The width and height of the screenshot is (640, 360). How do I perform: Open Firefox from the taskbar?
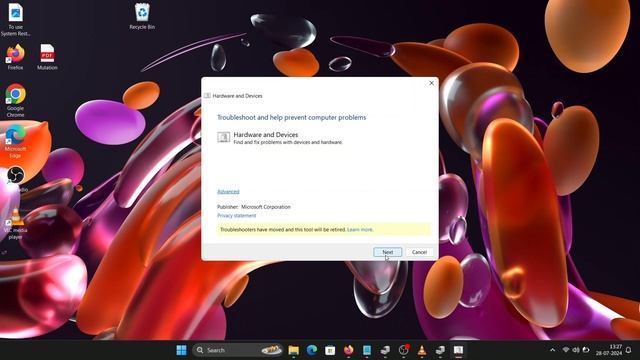(349, 350)
